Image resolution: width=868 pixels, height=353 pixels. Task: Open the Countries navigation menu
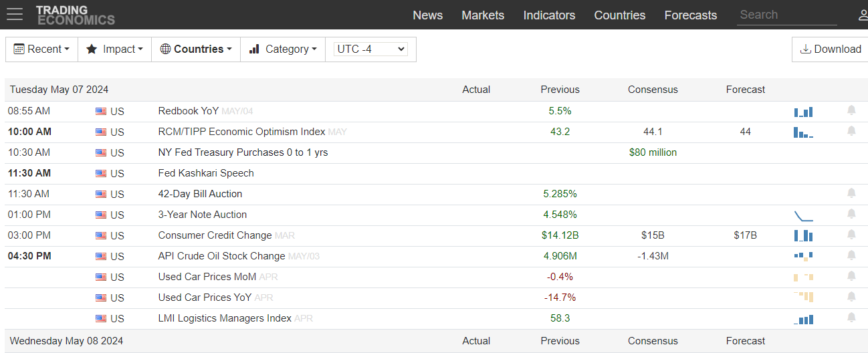tap(620, 15)
